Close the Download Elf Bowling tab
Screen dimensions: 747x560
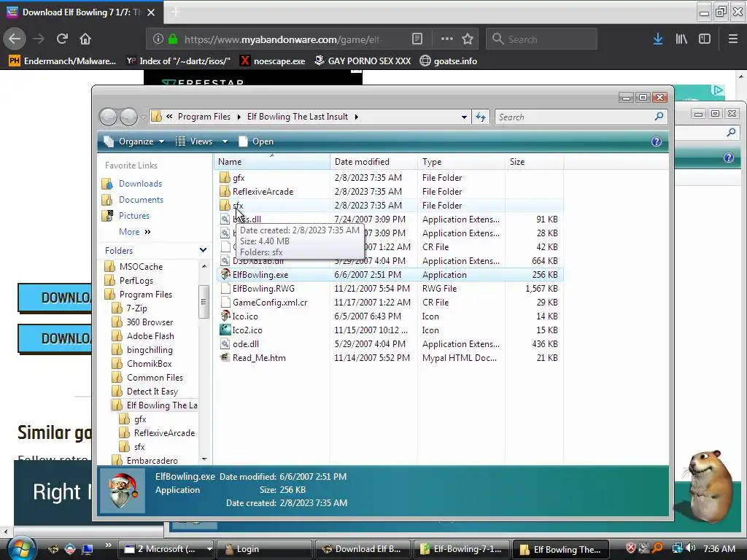tap(151, 12)
